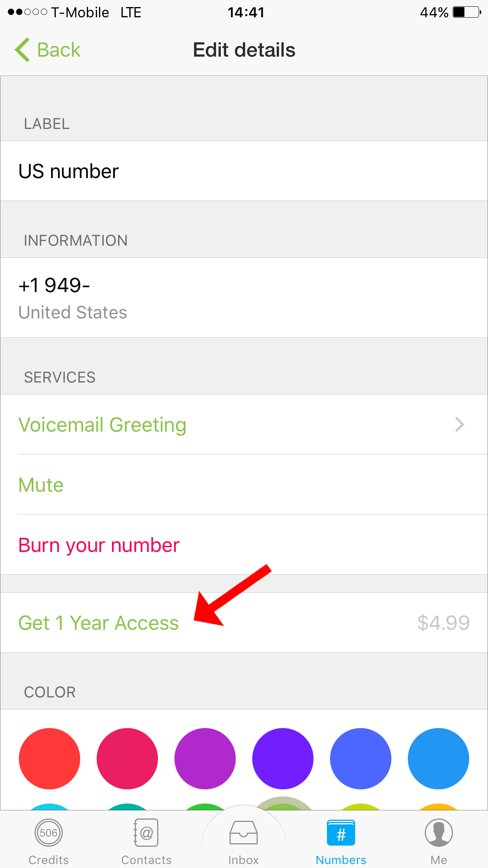The height and width of the screenshot is (868, 488).
Task: Open the Me profile icon
Action: [438, 833]
